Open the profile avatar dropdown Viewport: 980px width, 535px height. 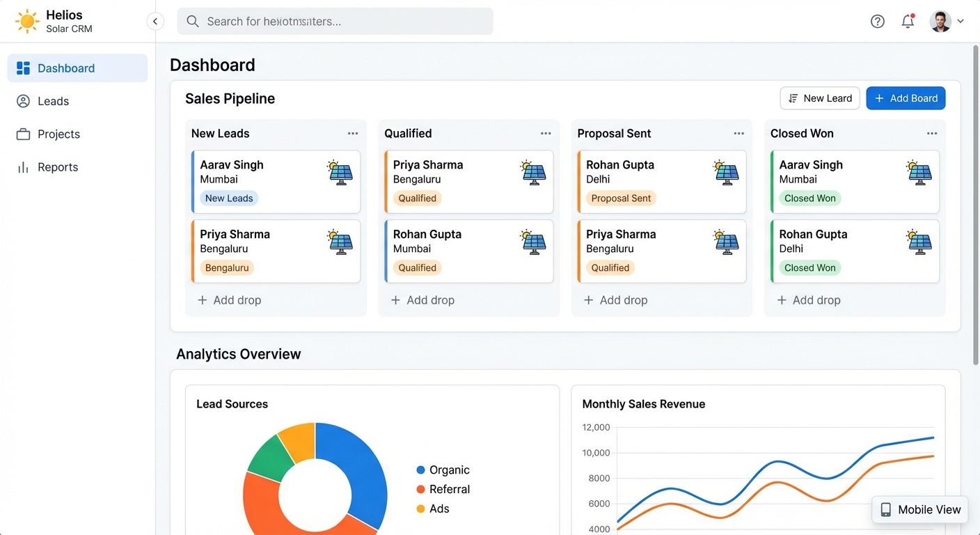tap(940, 21)
